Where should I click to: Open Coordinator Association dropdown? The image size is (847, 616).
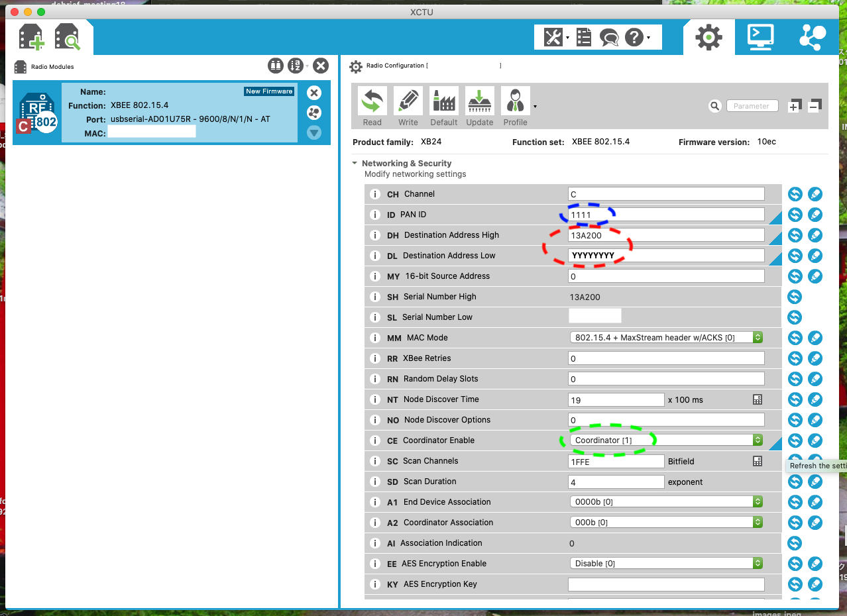click(666, 523)
